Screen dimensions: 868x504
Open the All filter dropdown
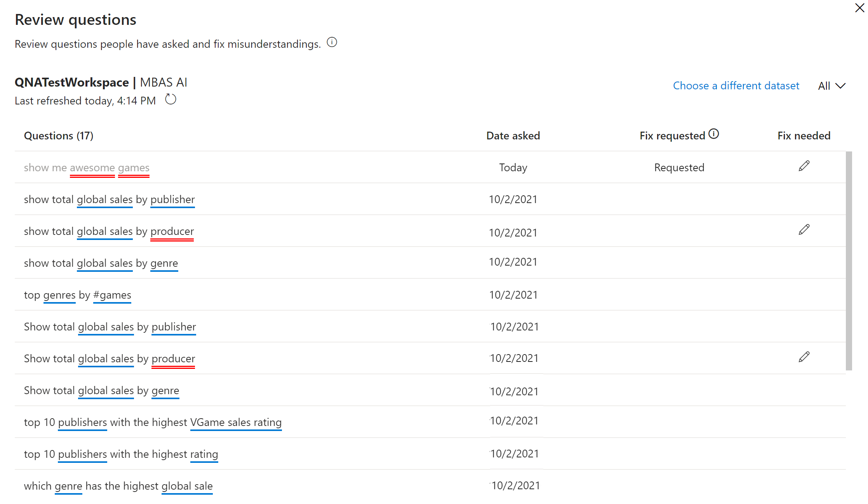click(x=831, y=86)
